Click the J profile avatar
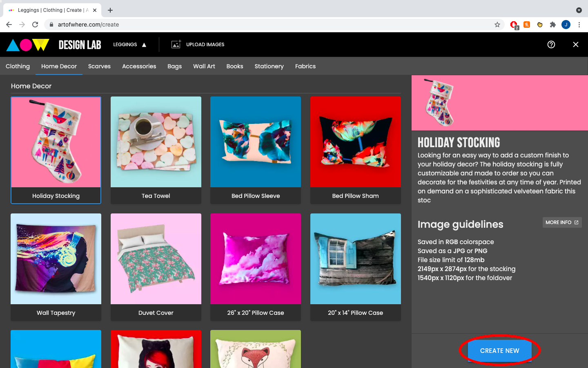 [566, 25]
